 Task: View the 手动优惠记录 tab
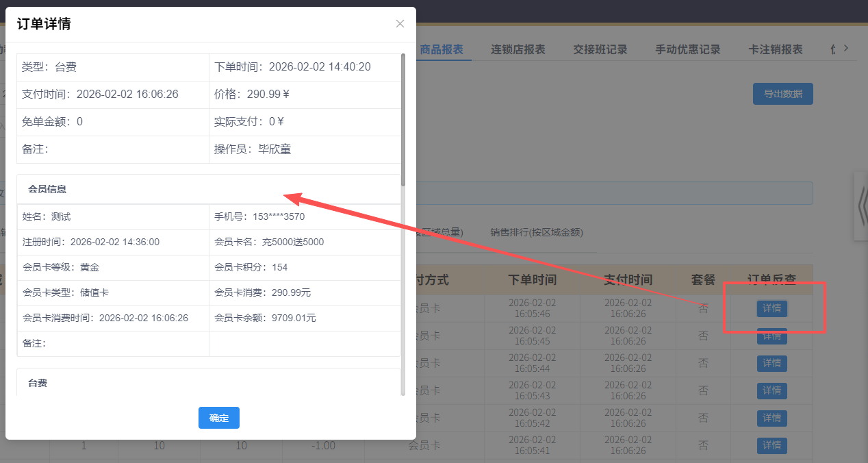[x=688, y=49]
